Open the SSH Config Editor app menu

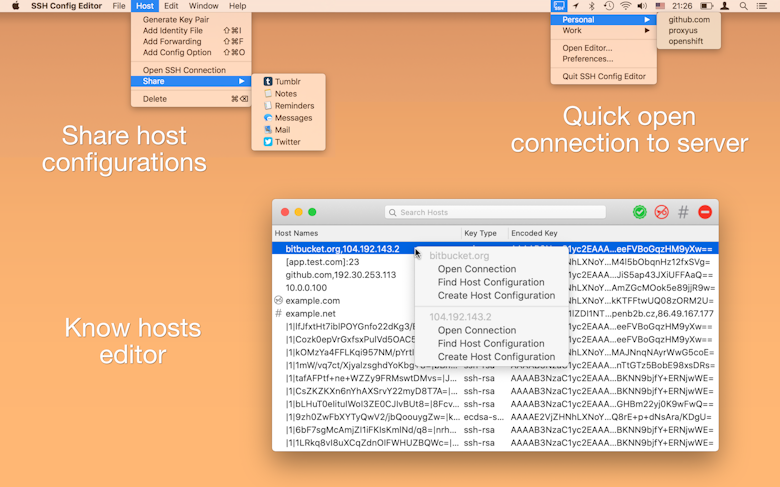click(66, 6)
